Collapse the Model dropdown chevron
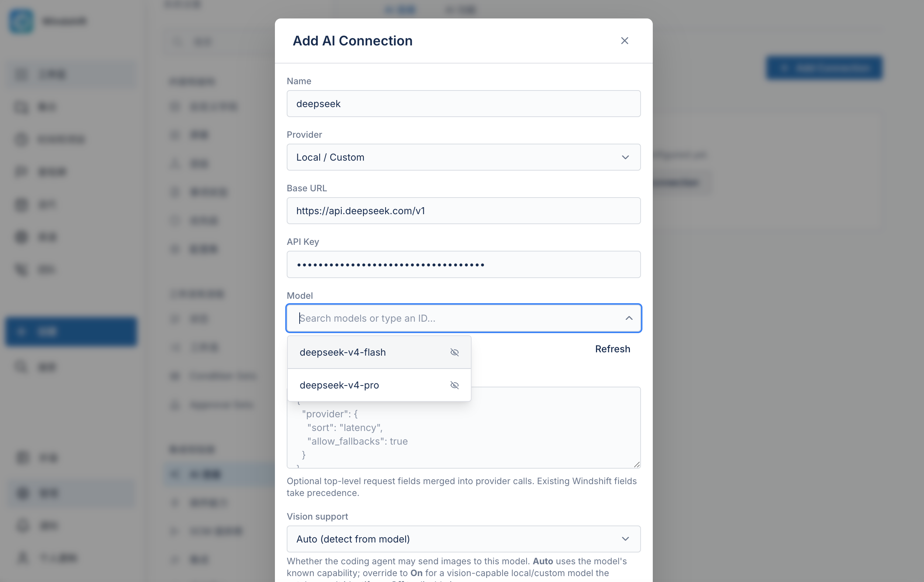Screen dimensions: 924x582 [x=628, y=318]
